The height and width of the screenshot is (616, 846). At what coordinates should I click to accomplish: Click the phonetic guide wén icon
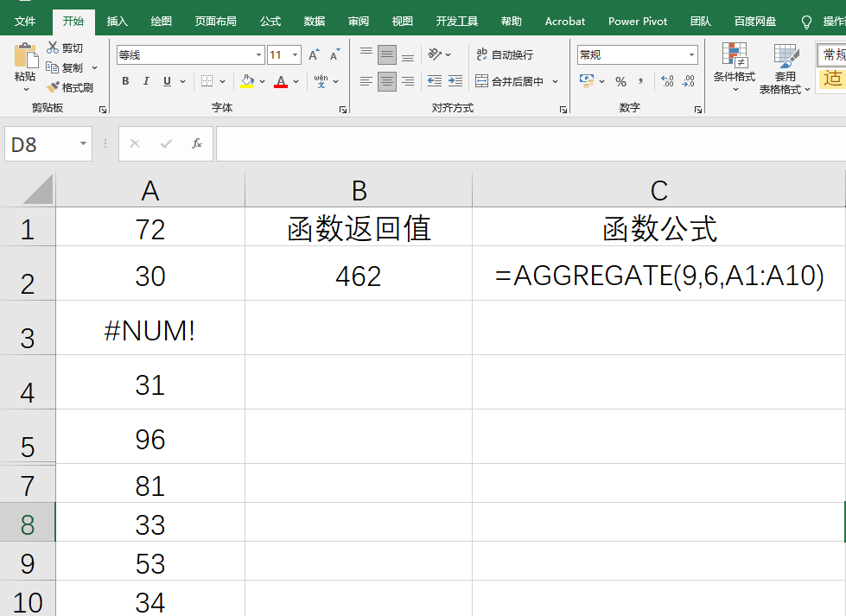click(x=321, y=81)
